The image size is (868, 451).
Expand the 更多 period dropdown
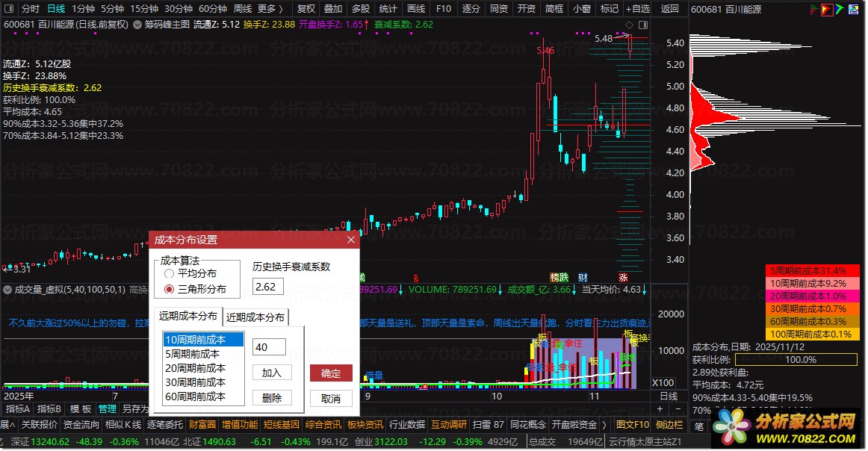[270, 9]
